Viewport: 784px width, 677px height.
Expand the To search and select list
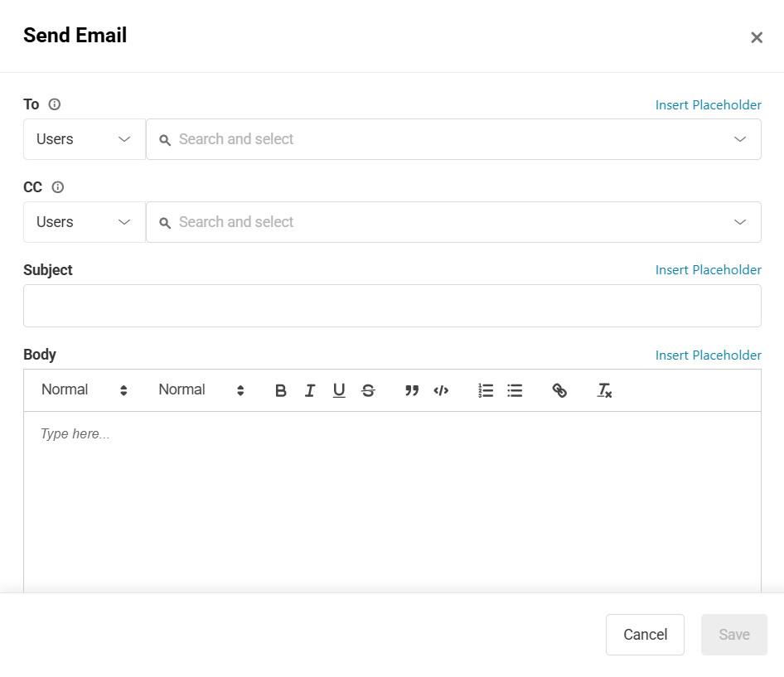click(740, 139)
